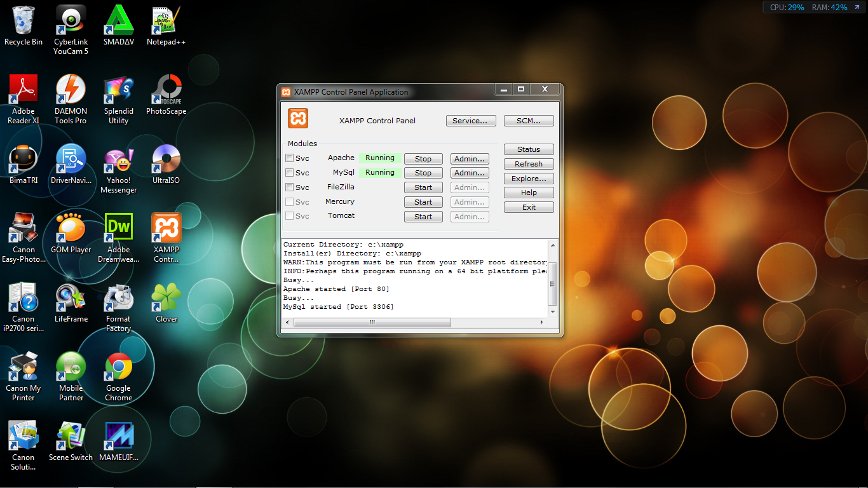
Task: Open Apache Admin page
Action: click(x=470, y=159)
